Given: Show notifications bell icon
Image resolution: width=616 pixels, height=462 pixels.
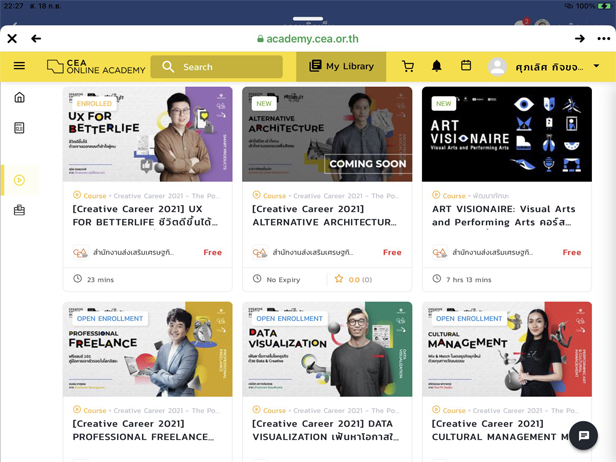Looking at the screenshot, I should click(x=436, y=66).
